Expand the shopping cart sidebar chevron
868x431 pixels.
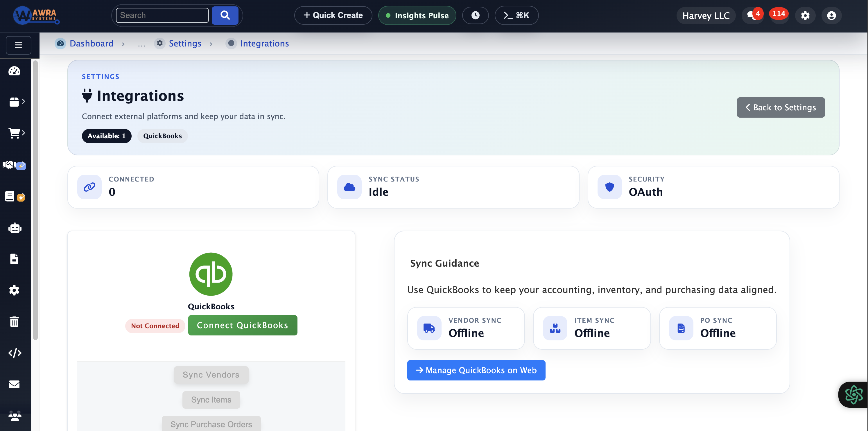[x=24, y=132]
